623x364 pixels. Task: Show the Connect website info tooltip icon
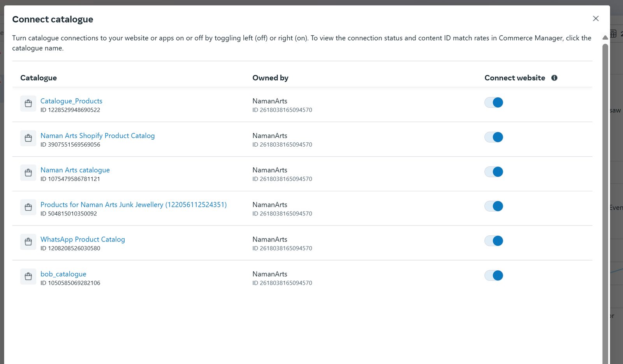554,78
